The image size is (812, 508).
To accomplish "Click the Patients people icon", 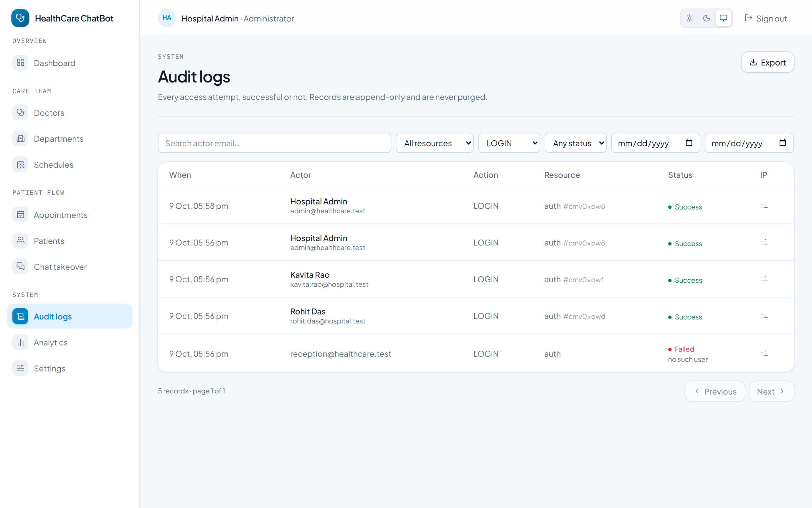I will (x=21, y=241).
